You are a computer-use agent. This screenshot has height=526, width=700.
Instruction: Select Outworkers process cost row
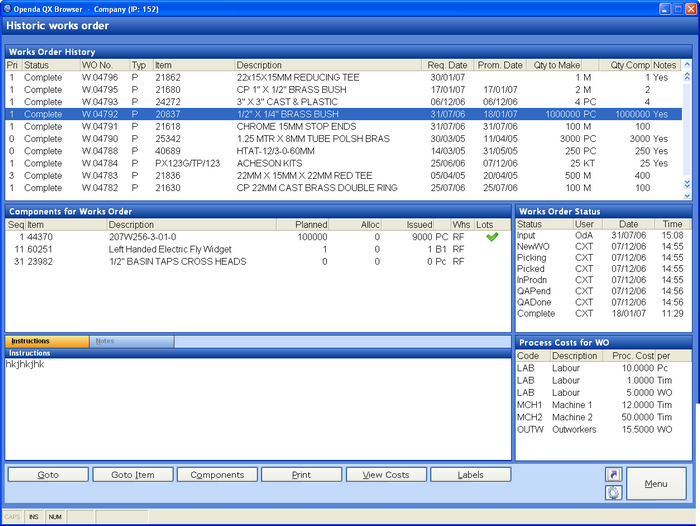pos(603,430)
